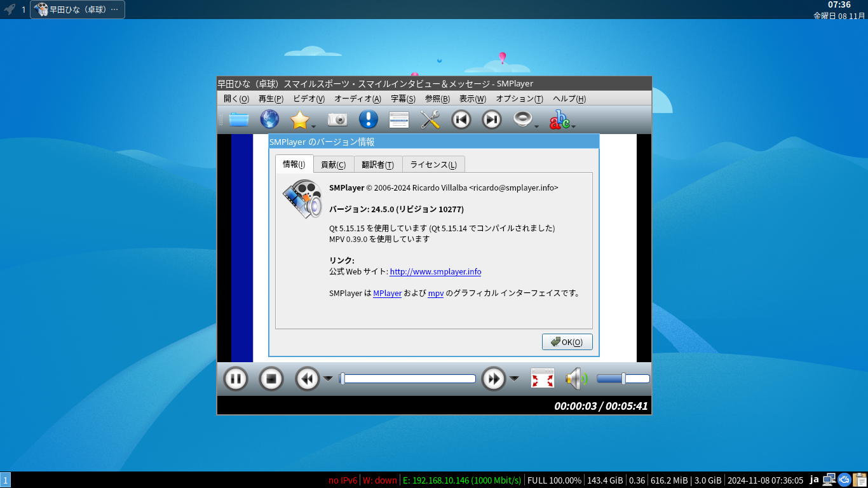Click the playback seek bar

pyautogui.click(x=407, y=379)
